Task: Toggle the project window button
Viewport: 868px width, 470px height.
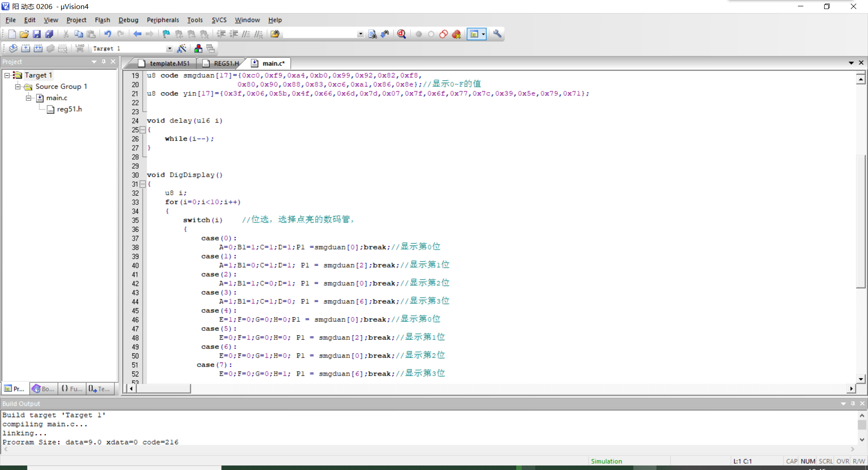Action: tap(474, 34)
